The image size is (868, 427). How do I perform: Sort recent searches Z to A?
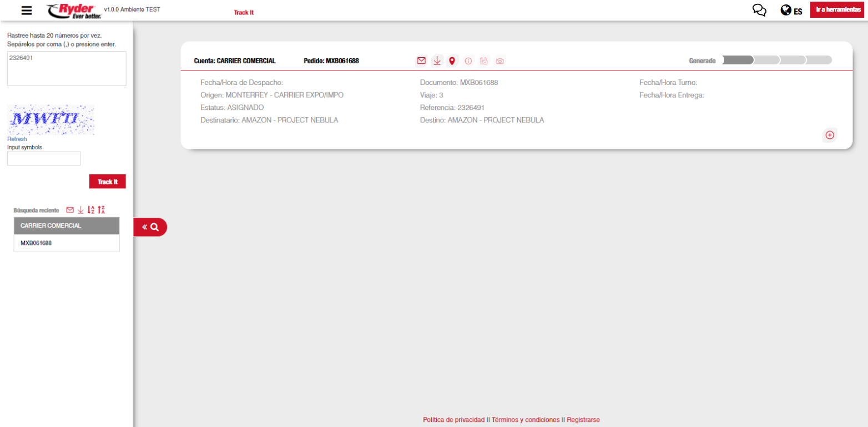102,210
